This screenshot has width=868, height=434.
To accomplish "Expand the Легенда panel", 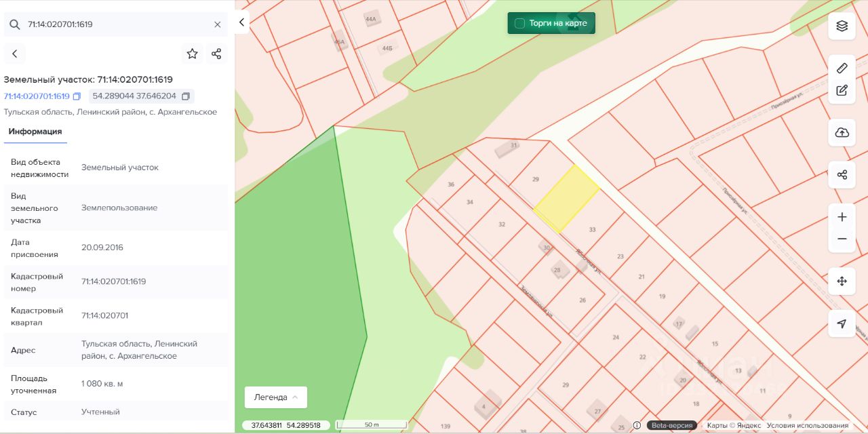I will [x=276, y=397].
